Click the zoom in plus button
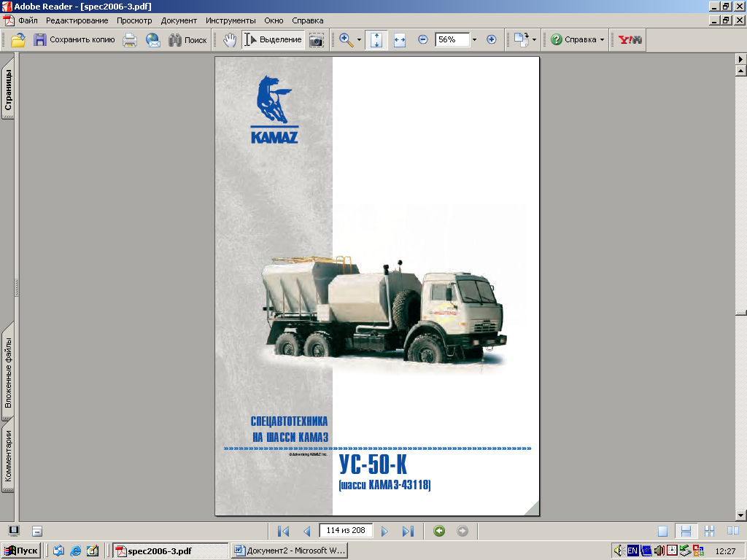This screenshot has width=747, height=560. point(491,39)
